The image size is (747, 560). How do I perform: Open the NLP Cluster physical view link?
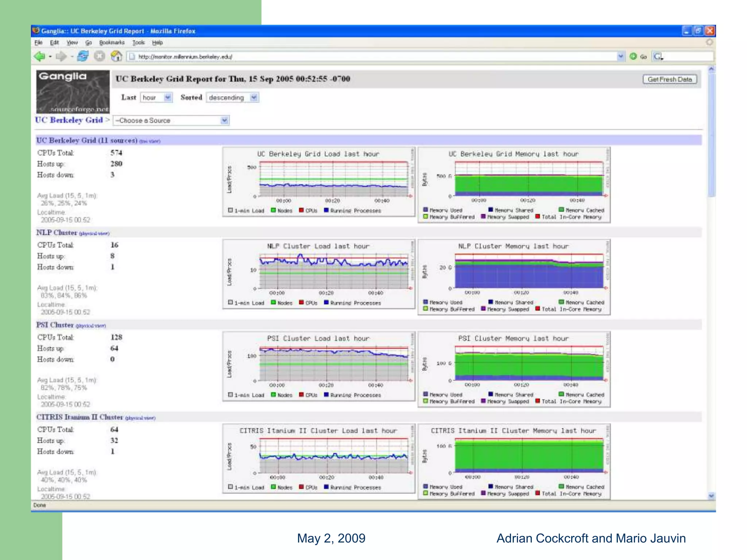tap(94, 234)
